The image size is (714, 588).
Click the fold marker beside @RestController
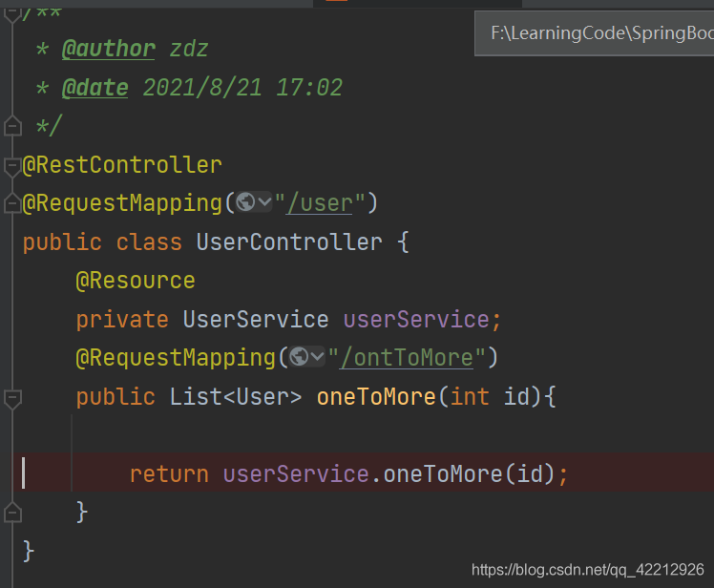[x=12, y=165]
